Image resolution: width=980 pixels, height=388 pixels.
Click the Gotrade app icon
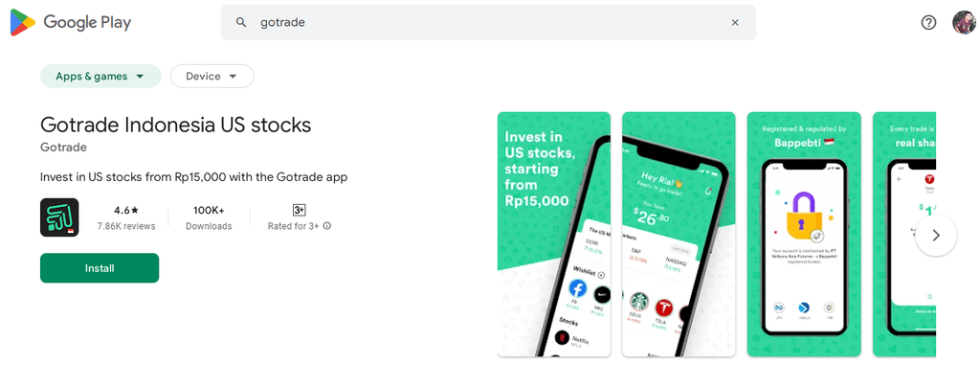tap(59, 217)
